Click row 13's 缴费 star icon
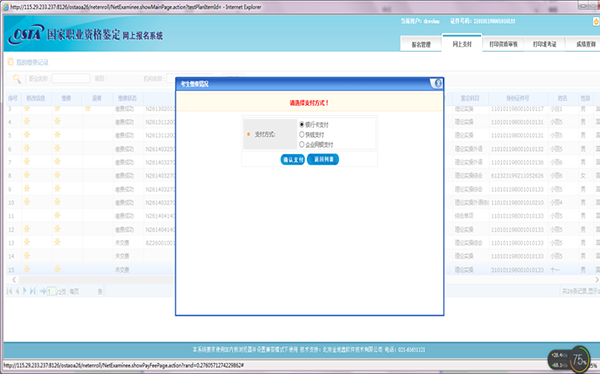The width and height of the screenshot is (600, 374). [x=57, y=242]
